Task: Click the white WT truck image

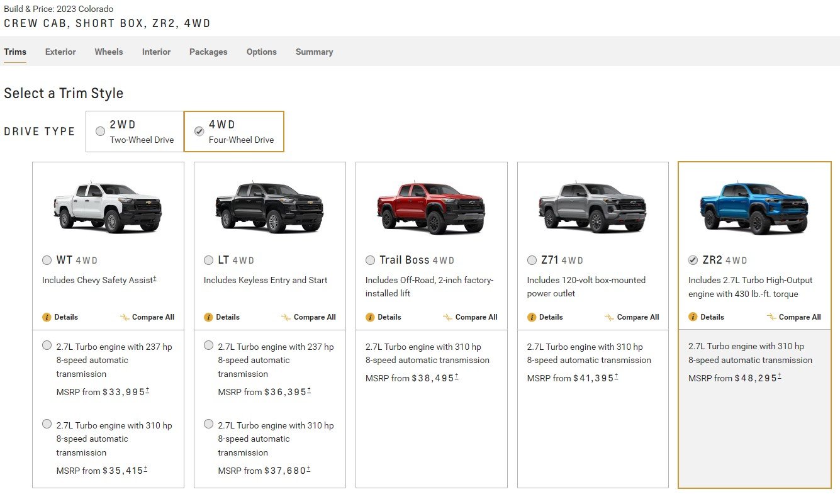Action: 108,206
